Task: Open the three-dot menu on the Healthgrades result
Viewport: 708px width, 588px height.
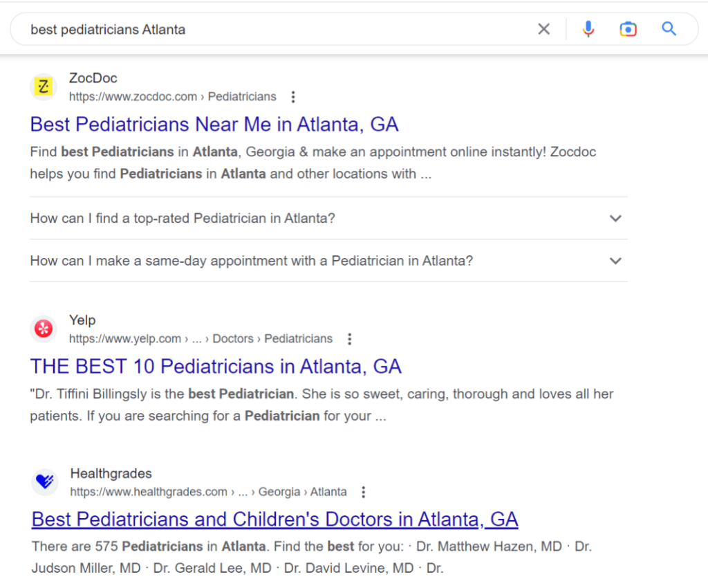Action: coord(364,492)
